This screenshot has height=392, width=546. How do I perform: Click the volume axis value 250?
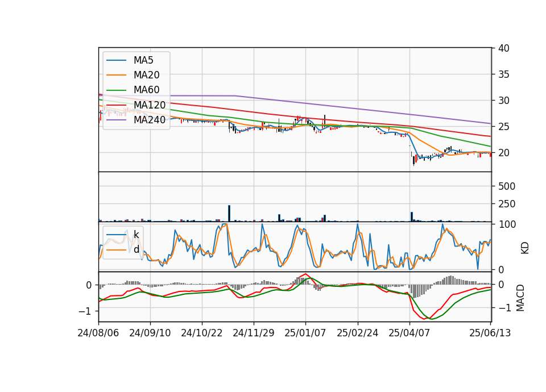507,204
